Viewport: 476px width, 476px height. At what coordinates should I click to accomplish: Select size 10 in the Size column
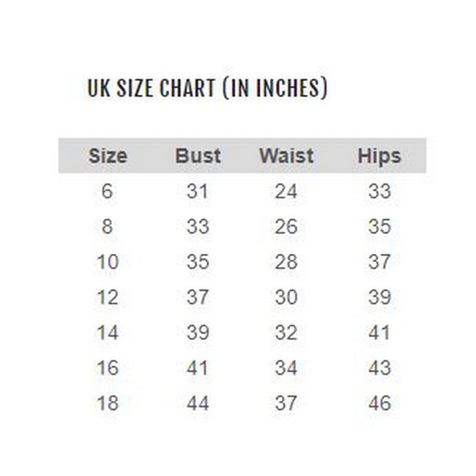(108, 262)
